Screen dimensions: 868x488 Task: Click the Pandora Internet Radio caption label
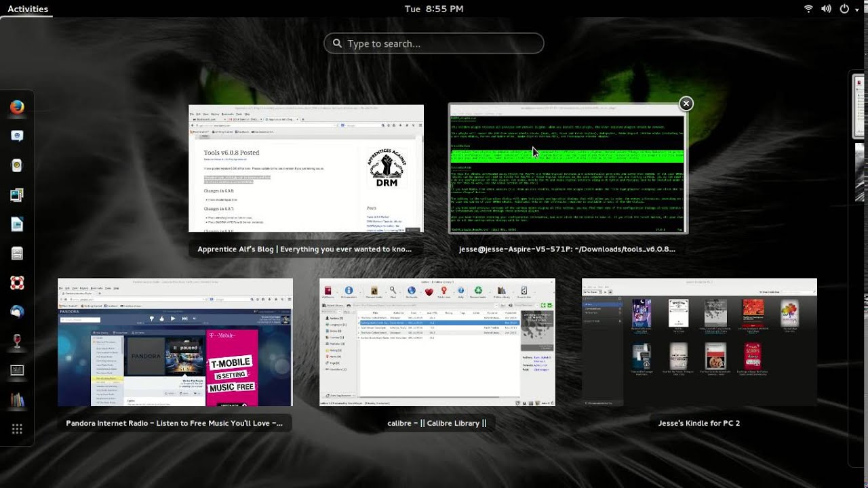click(174, 423)
